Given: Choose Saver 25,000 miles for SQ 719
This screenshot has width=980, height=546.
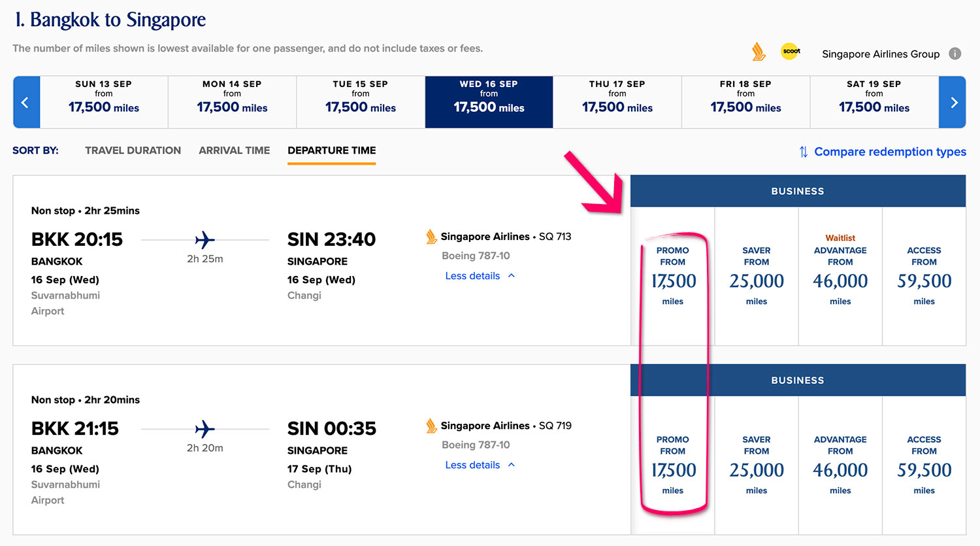Looking at the screenshot, I should pyautogui.click(x=757, y=465).
